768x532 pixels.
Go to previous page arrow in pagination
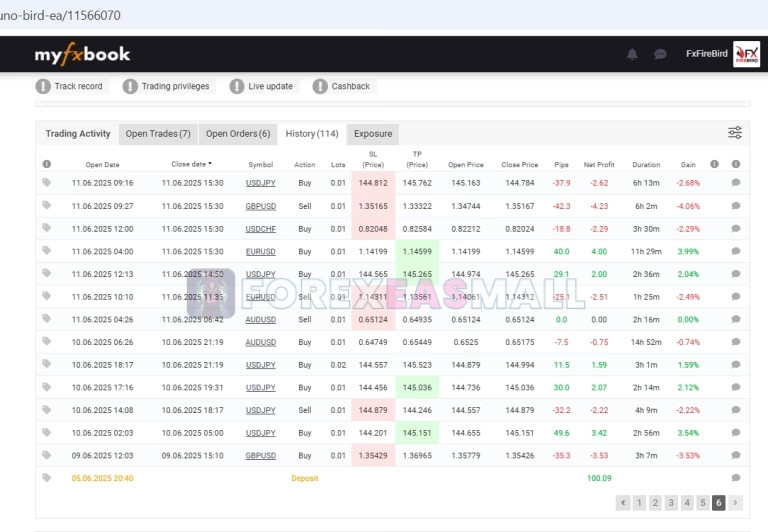(x=623, y=503)
